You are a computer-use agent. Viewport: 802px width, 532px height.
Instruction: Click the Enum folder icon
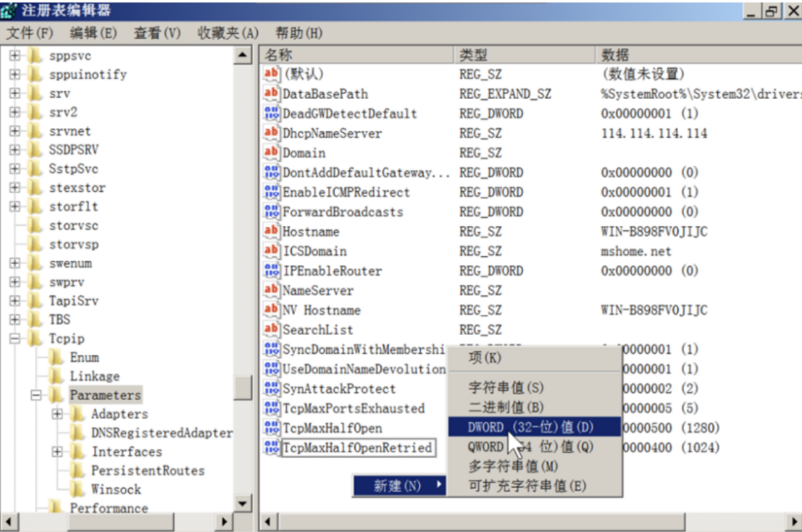56,358
